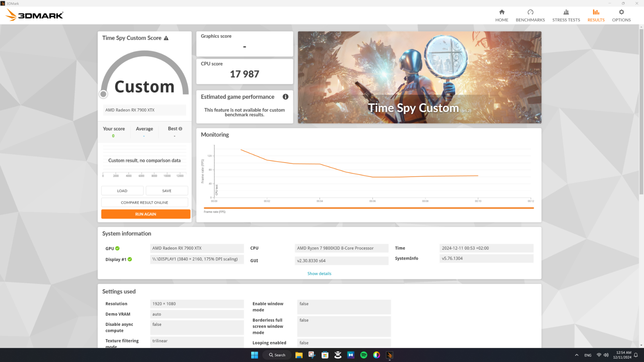Click the AMD Radeon RX 7900 XTX field under the gauge

pos(144,110)
